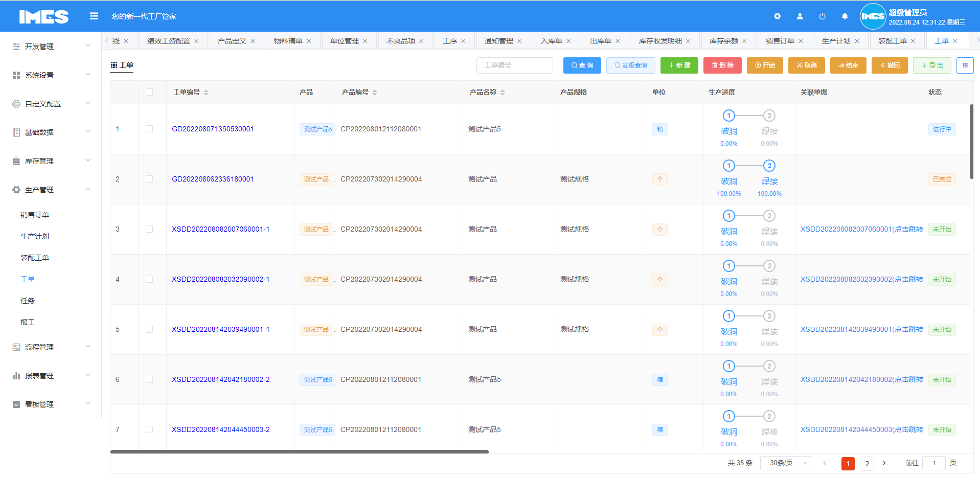Sort by 工单编号 column arrows

pyautogui.click(x=206, y=93)
